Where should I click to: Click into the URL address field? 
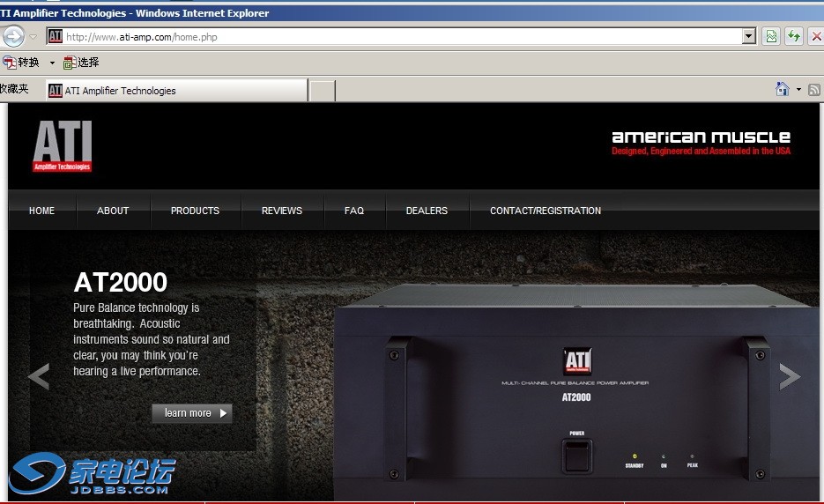point(397,37)
